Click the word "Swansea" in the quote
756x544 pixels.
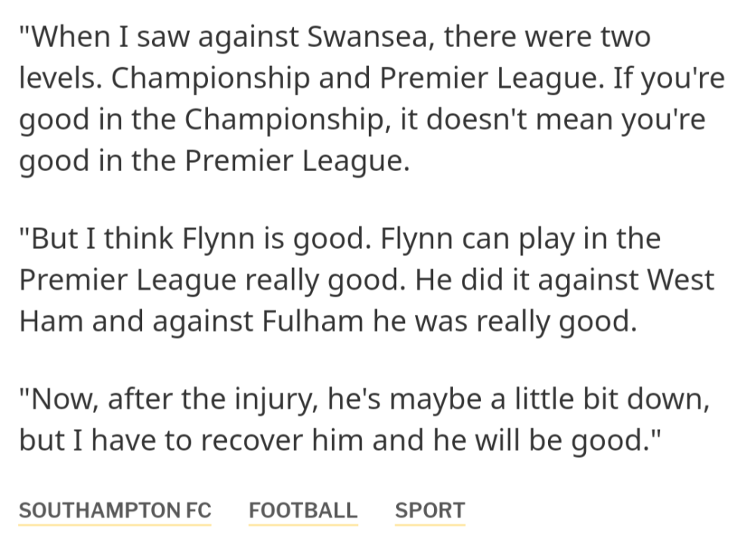370,37
